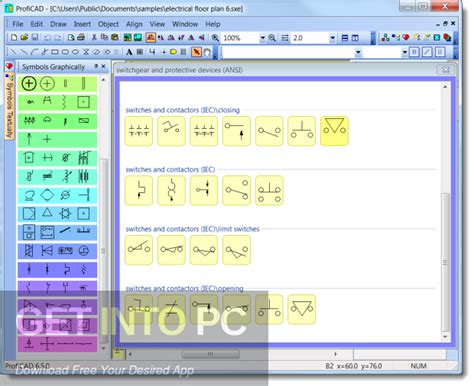Click the 'NUM' status bar indicator
The height and width of the screenshot is (386, 474).
[x=418, y=366]
